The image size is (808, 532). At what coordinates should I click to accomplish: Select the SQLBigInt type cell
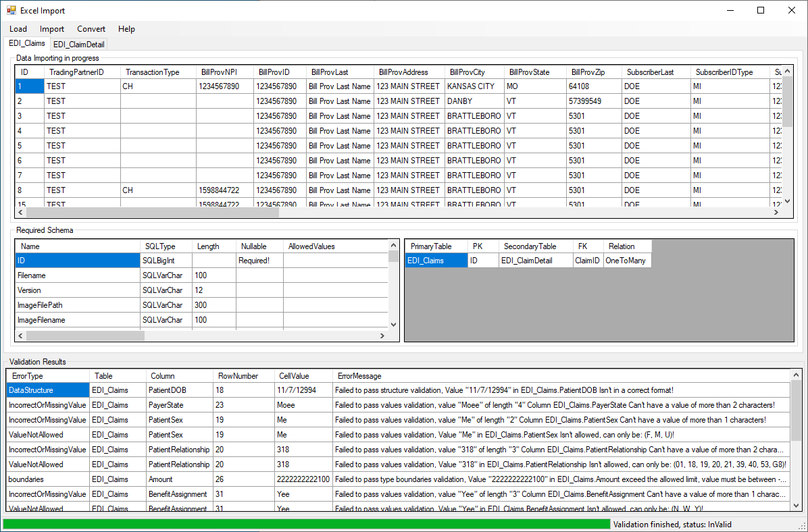166,261
